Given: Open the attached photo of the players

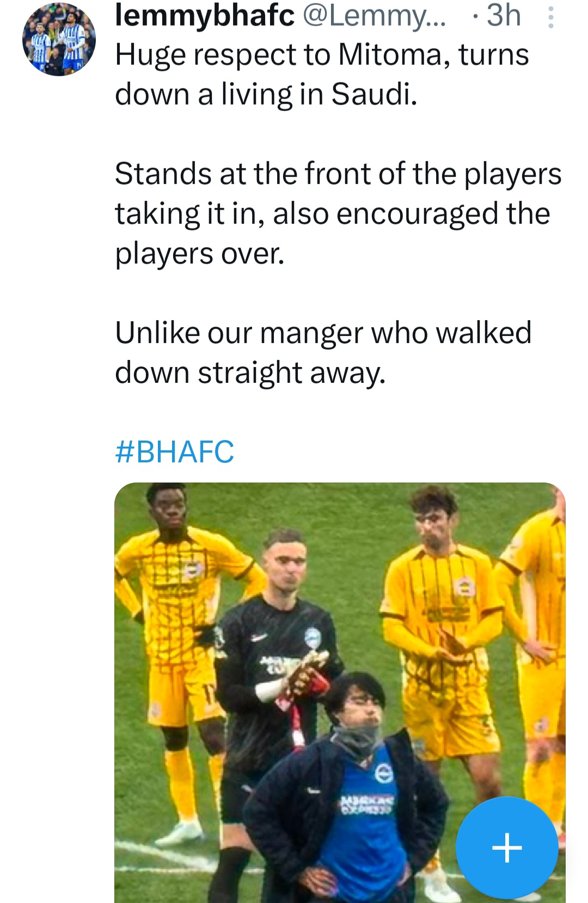Looking at the screenshot, I should pos(340,692).
